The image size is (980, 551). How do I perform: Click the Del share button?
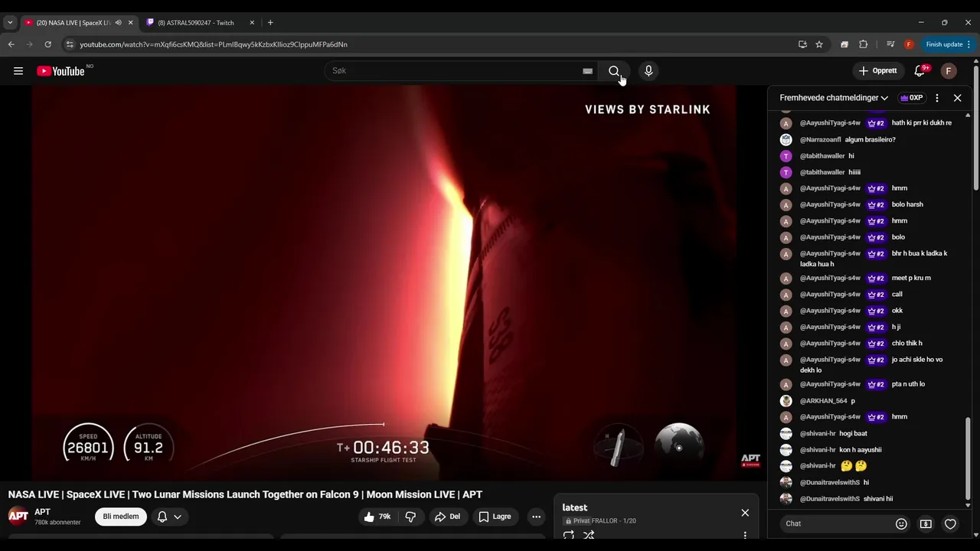pos(448,517)
